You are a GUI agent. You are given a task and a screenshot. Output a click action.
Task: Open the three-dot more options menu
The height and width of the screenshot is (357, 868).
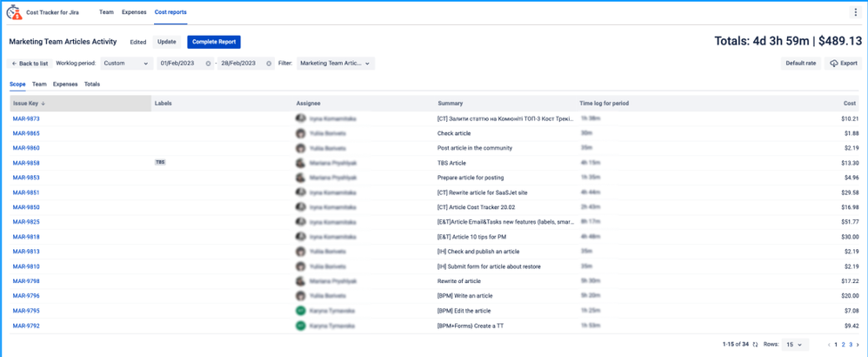click(857, 12)
